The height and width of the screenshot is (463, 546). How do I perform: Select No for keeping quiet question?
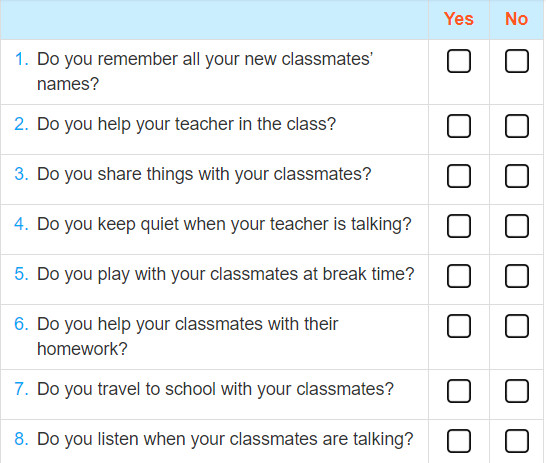(517, 226)
